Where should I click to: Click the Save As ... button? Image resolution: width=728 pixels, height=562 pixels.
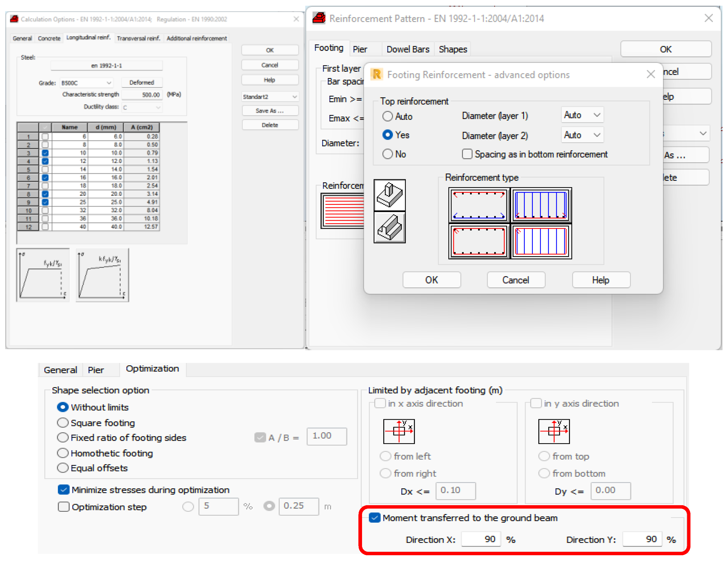pos(270,110)
